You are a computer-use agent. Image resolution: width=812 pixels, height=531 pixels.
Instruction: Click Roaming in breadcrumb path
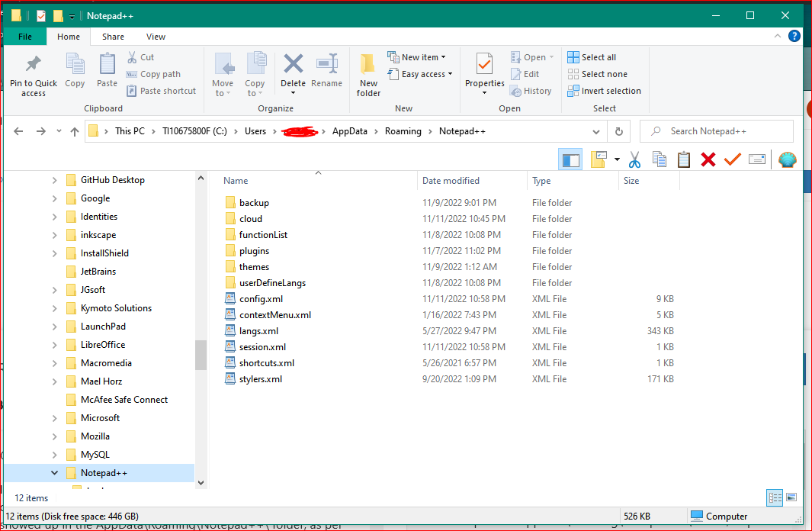point(403,131)
